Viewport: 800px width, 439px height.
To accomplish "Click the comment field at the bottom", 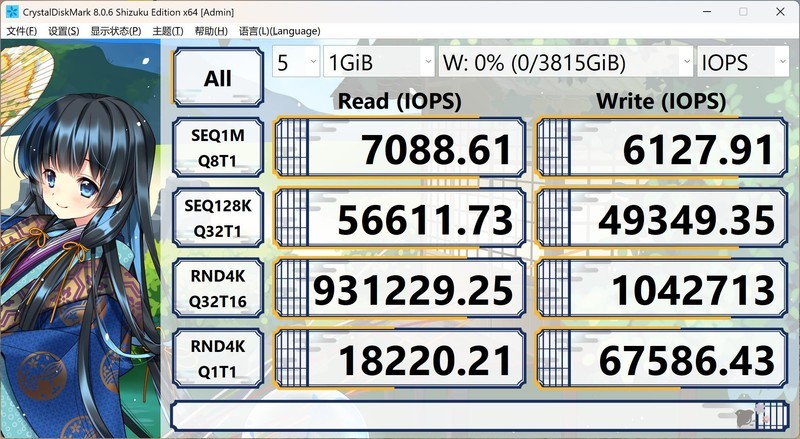I will tap(480, 416).
